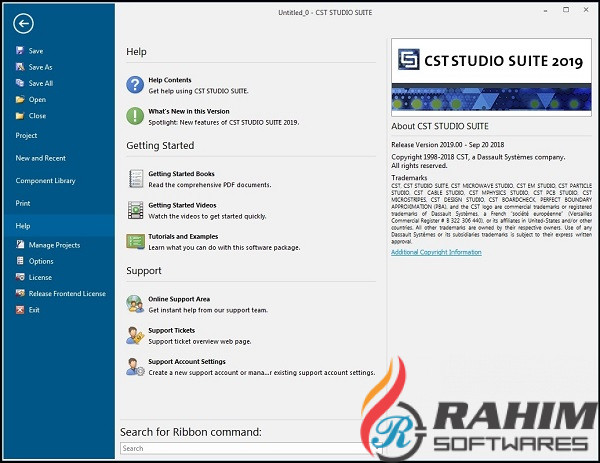The image size is (600, 463).
Task: Click the Save floppy disk icon
Action: (x=20, y=51)
